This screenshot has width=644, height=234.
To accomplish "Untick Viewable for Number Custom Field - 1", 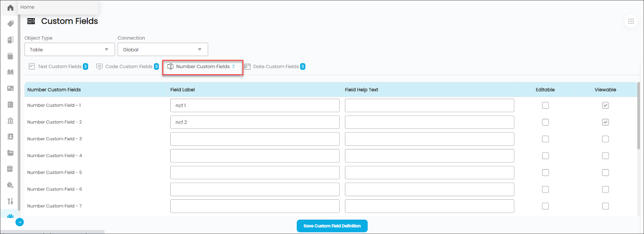I will (x=605, y=106).
